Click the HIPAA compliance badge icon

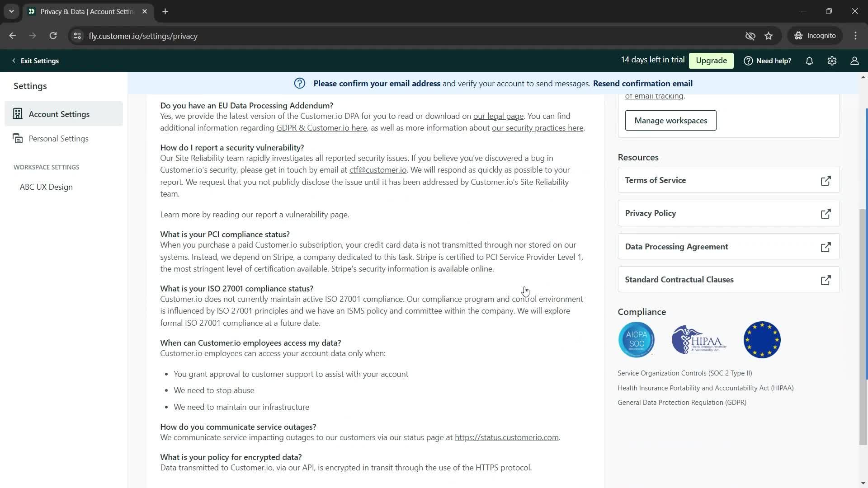click(698, 339)
